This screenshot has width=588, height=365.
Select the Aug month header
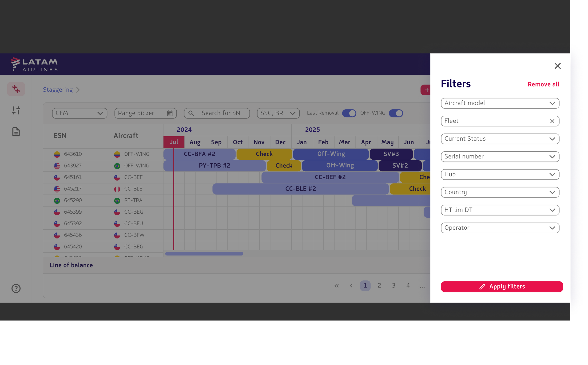(195, 142)
